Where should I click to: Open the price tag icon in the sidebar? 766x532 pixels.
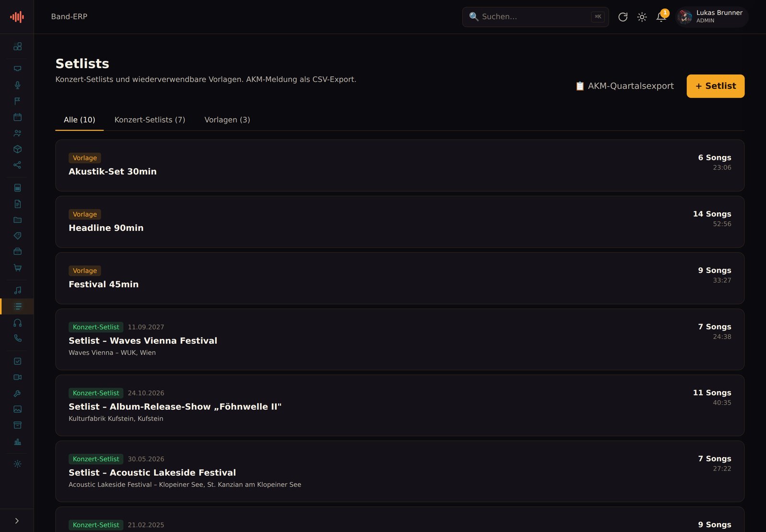[17, 236]
